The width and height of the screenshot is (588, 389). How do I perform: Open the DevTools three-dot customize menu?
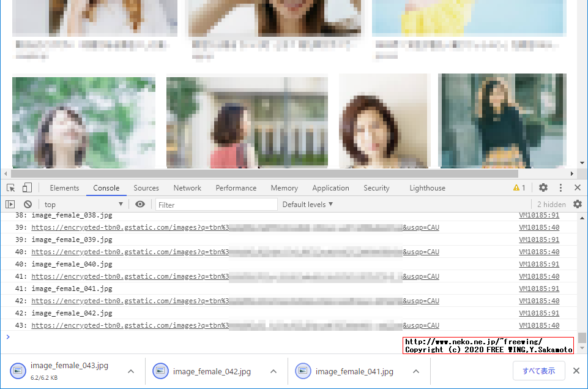(560, 188)
